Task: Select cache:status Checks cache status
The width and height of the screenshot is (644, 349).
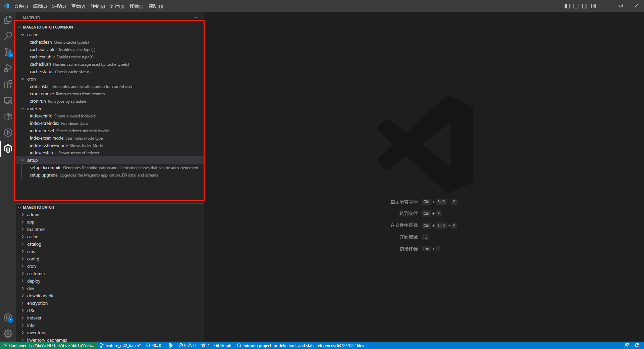Action: (x=110, y=71)
